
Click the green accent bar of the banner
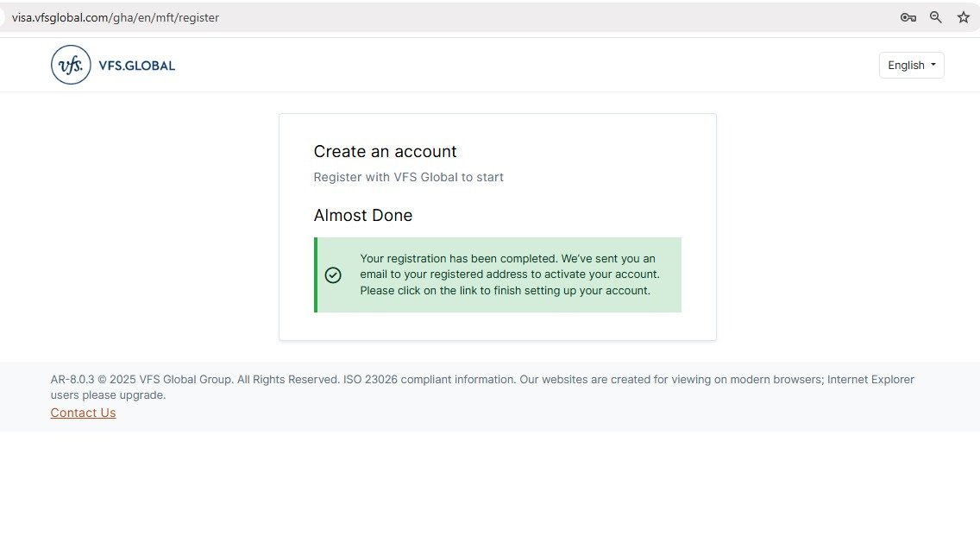pos(316,274)
